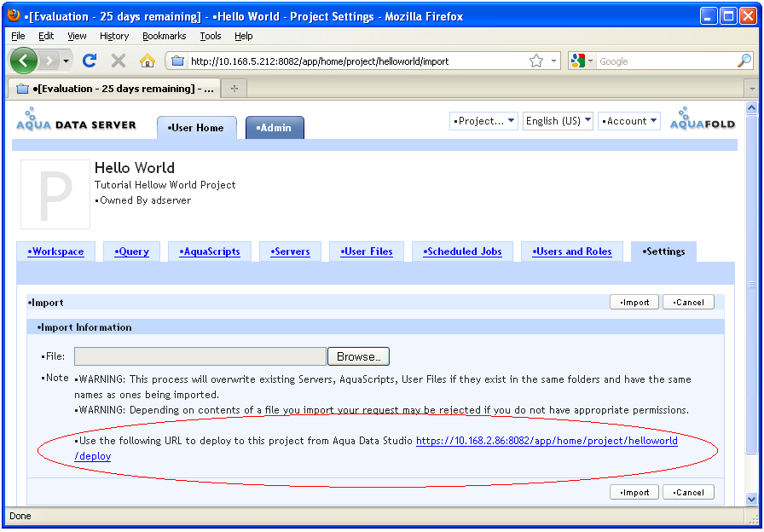Open a new tab with plus button
The width and height of the screenshot is (764, 532).
(x=234, y=89)
